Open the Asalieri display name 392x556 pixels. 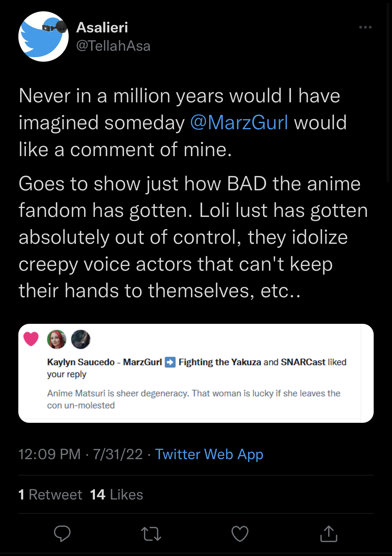pyautogui.click(x=102, y=27)
